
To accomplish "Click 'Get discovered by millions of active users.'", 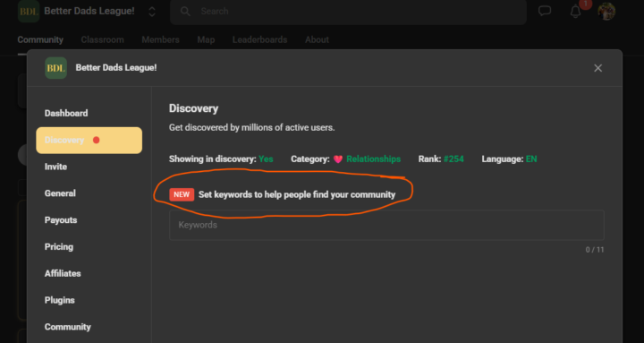I will click(x=251, y=128).
